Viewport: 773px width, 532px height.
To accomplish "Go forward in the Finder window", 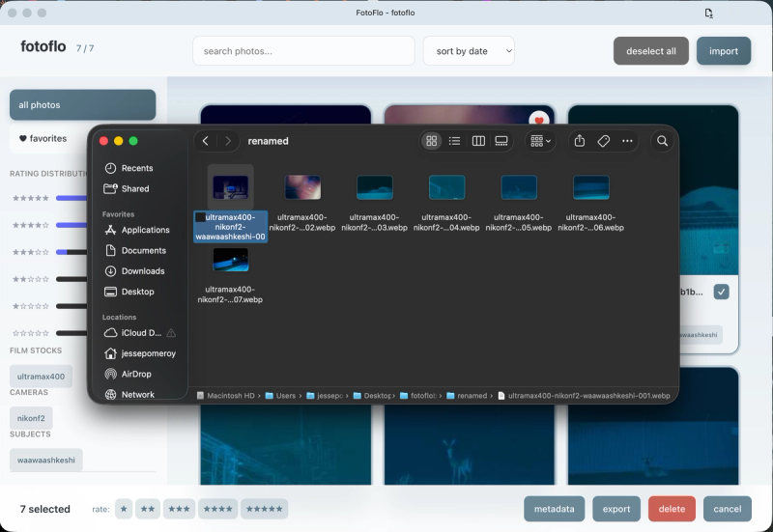I will (x=228, y=141).
